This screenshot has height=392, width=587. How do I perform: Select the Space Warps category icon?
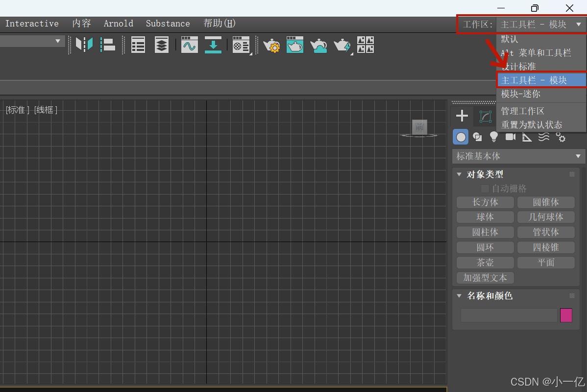pos(543,137)
